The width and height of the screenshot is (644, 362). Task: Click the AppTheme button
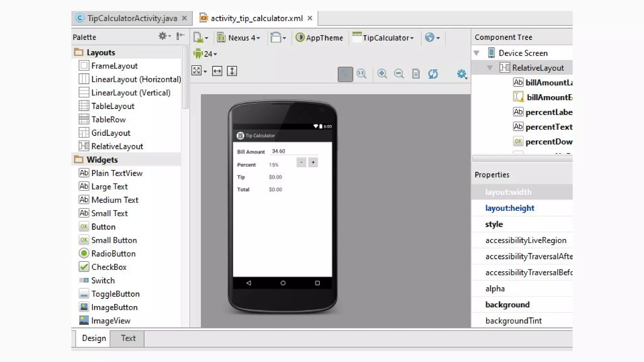point(319,38)
